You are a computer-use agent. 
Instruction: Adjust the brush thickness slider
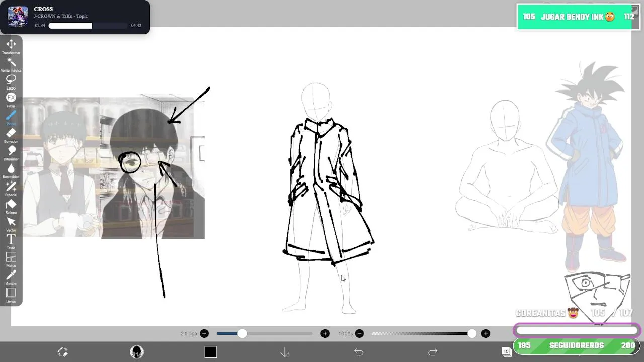[x=265, y=333]
